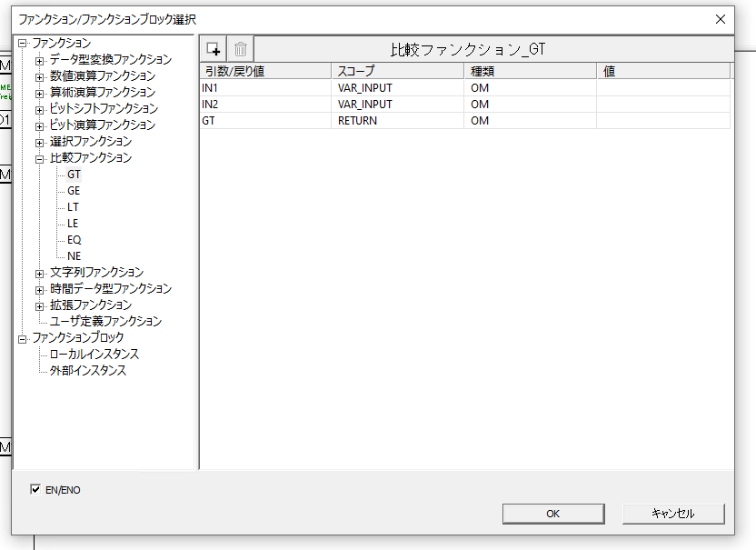Image resolution: width=756 pixels, height=550 pixels.
Task: Click the add new row icon
Action: point(214,49)
